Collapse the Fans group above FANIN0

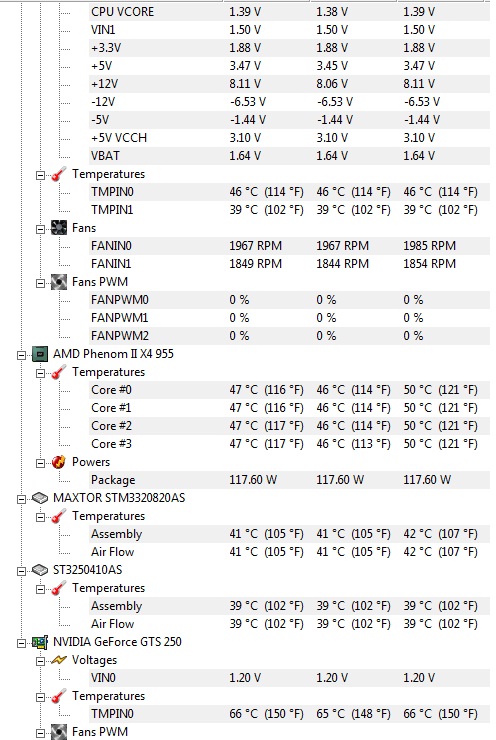pos(40,229)
